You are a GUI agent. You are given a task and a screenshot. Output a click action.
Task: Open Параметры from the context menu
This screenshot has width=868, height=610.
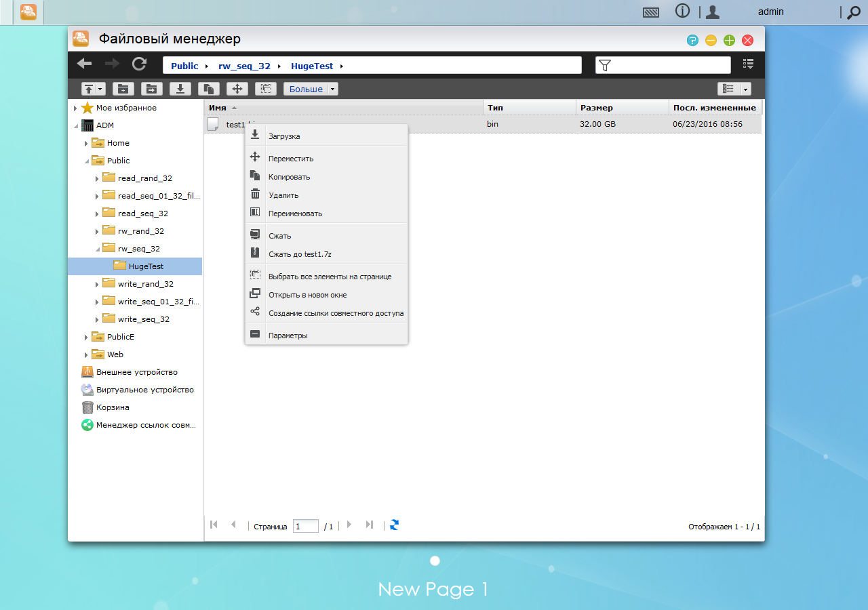pos(326,335)
